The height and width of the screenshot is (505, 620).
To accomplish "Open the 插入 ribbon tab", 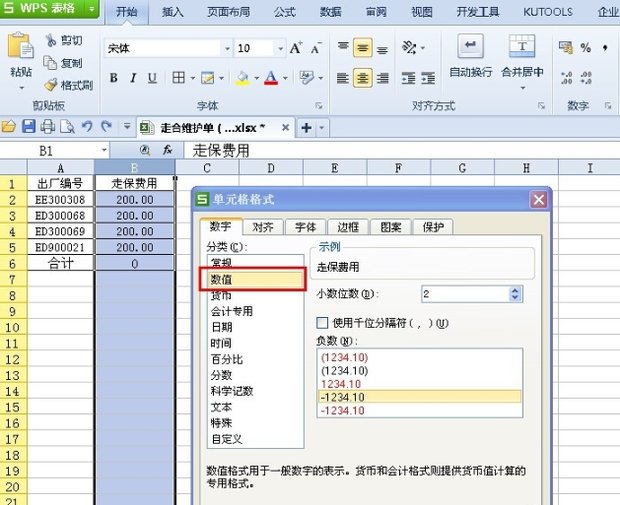I will point(173,12).
